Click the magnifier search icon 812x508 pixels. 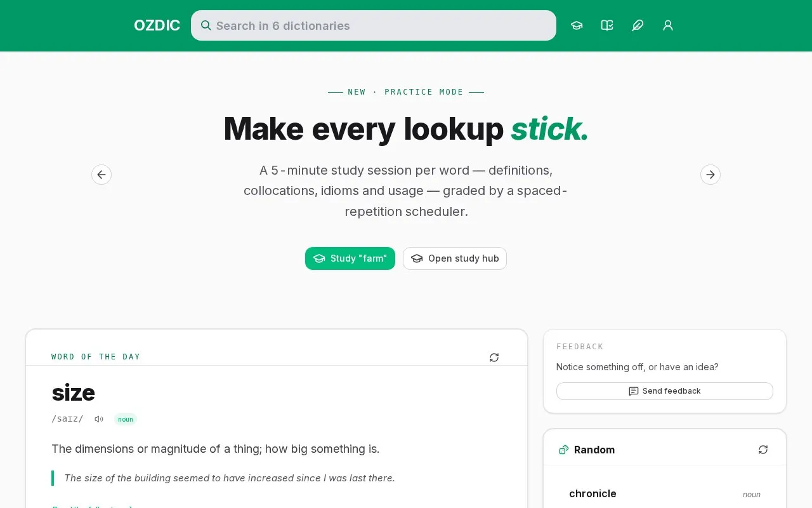206,25
